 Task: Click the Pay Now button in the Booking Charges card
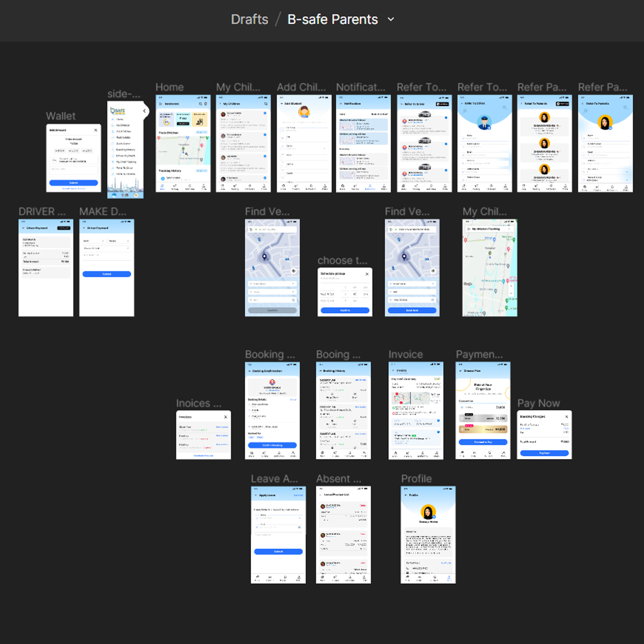[544, 453]
